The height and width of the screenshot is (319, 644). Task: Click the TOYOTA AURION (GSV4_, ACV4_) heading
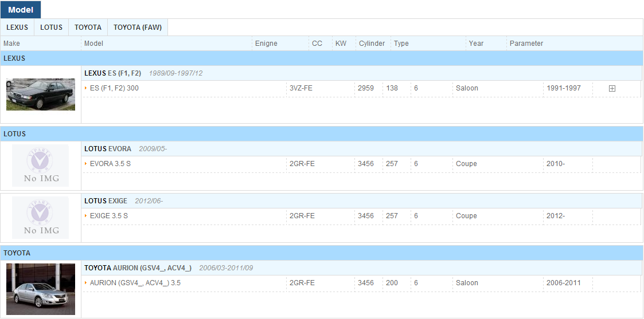click(x=138, y=268)
